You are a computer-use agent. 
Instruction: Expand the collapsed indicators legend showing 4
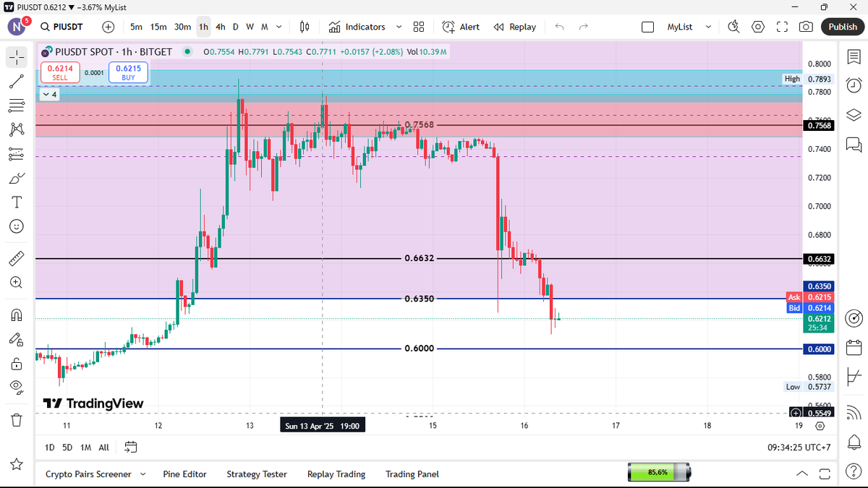click(x=50, y=94)
